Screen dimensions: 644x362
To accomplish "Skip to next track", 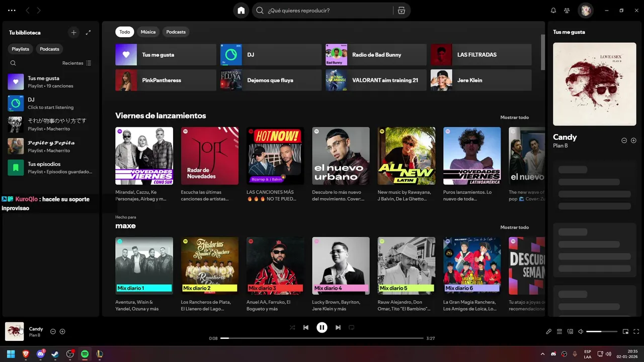I will [x=338, y=327].
